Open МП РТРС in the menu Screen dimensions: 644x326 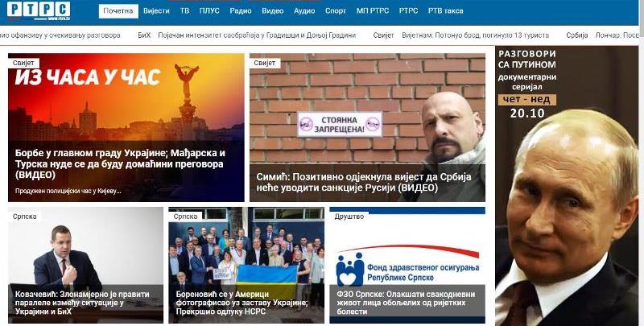[x=373, y=11]
